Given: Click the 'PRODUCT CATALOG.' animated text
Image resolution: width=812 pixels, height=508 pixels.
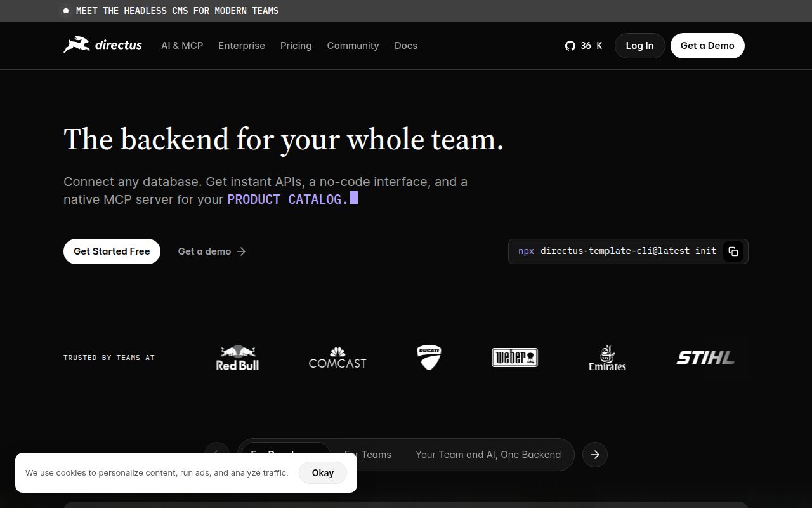Looking at the screenshot, I should click(288, 199).
